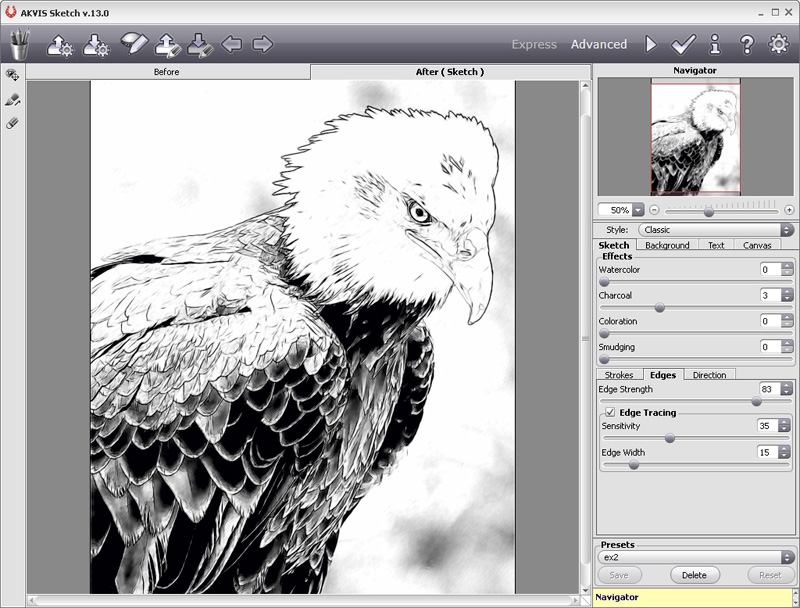Apply result with the checkmark icon
The image size is (800, 608).
pos(683,44)
